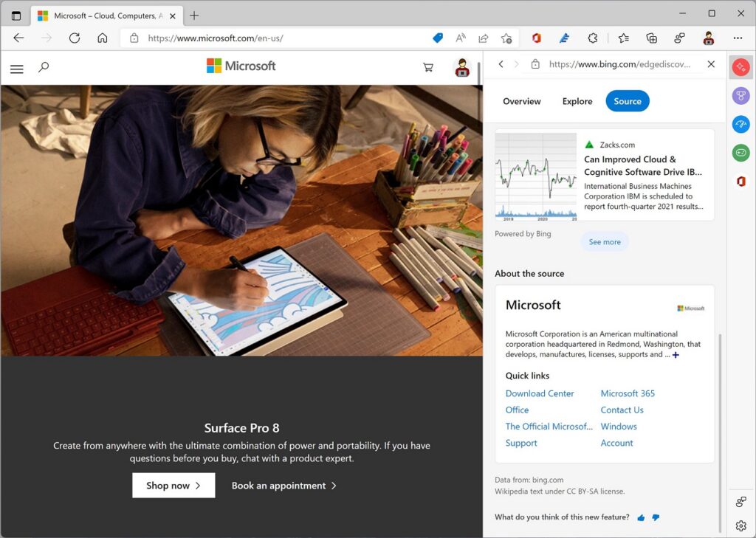Click the Zacks.com stock chart thumbnail
Screen dimensions: 756x538
(535, 176)
